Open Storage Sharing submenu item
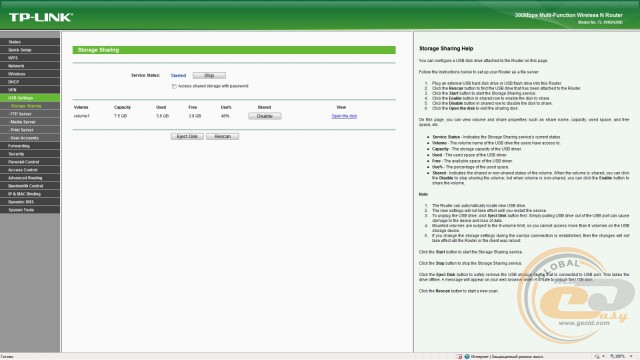 point(30,106)
